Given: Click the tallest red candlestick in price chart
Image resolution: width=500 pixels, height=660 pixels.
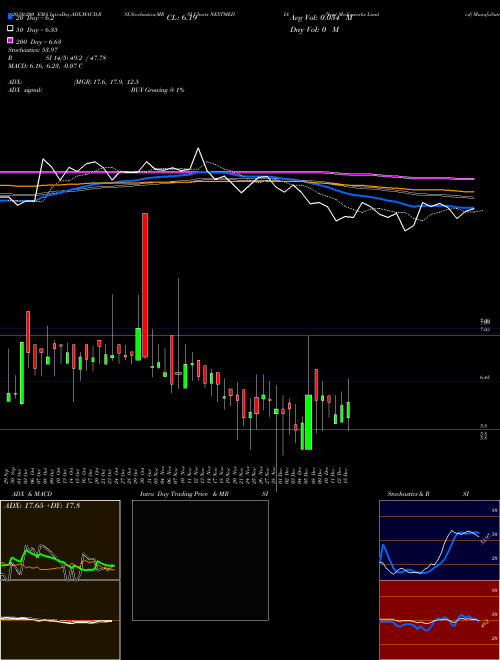Looking at the screenshot, I should pos(145,285).
